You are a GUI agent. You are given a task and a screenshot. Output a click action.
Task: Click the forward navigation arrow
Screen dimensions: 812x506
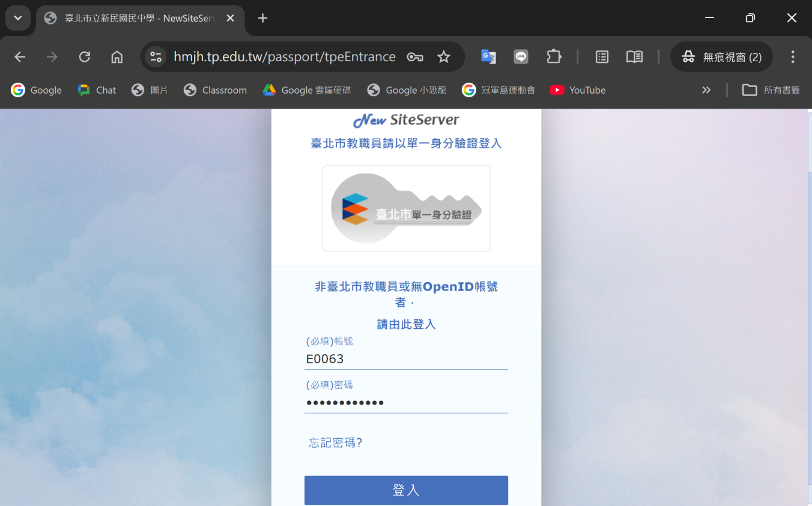52,57
